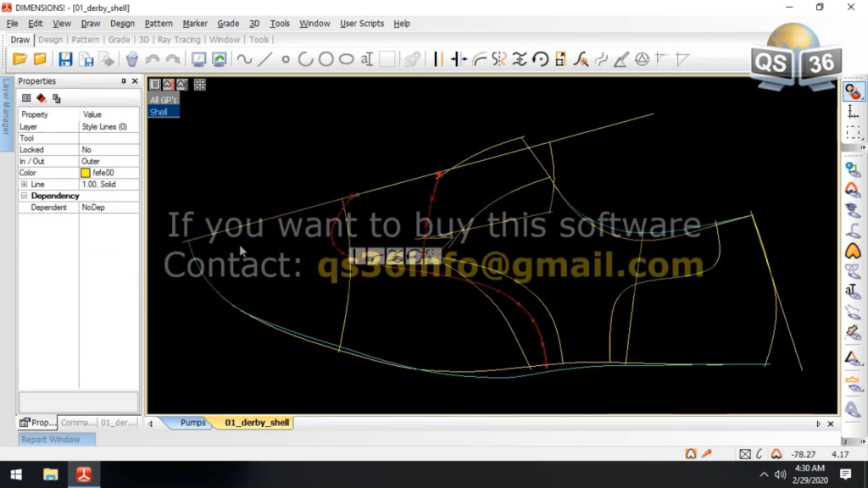
Task: Activate the circle drawing tool
Action: (x=327, y=58)
